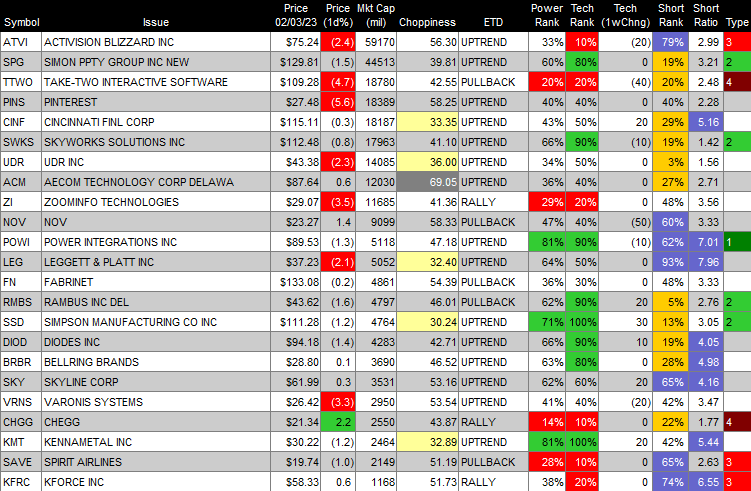
Task: Select the 81% power rank for KMT
Action: pos(546,442)
